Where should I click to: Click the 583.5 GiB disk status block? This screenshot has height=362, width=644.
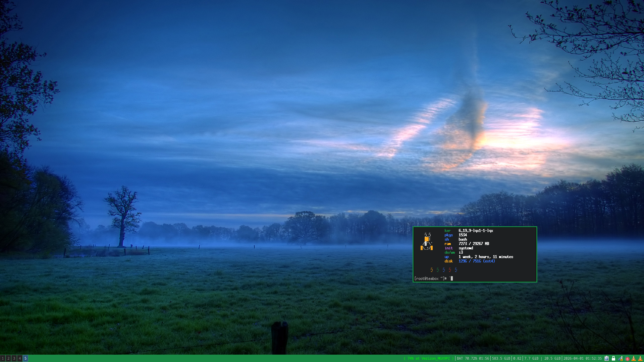501,358
